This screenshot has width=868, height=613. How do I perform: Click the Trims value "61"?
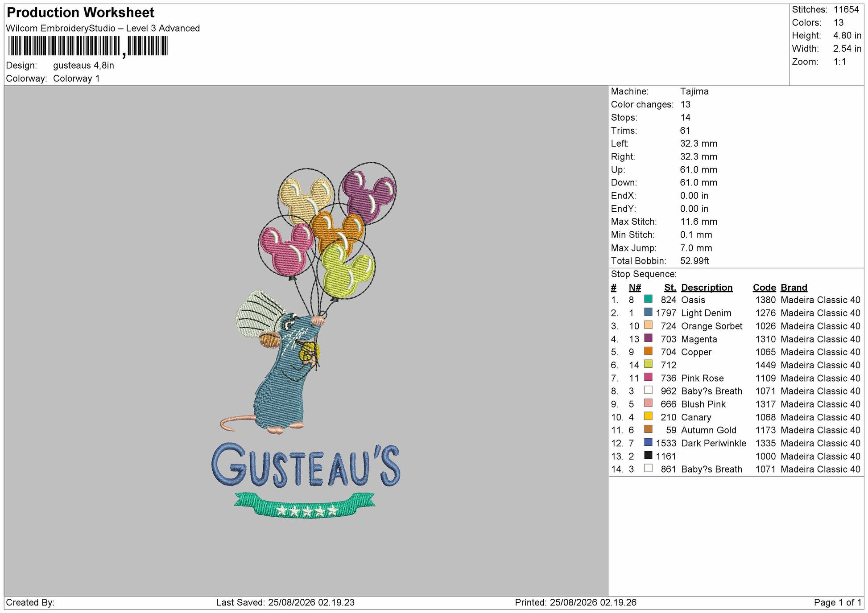click(x=685, y=131)
